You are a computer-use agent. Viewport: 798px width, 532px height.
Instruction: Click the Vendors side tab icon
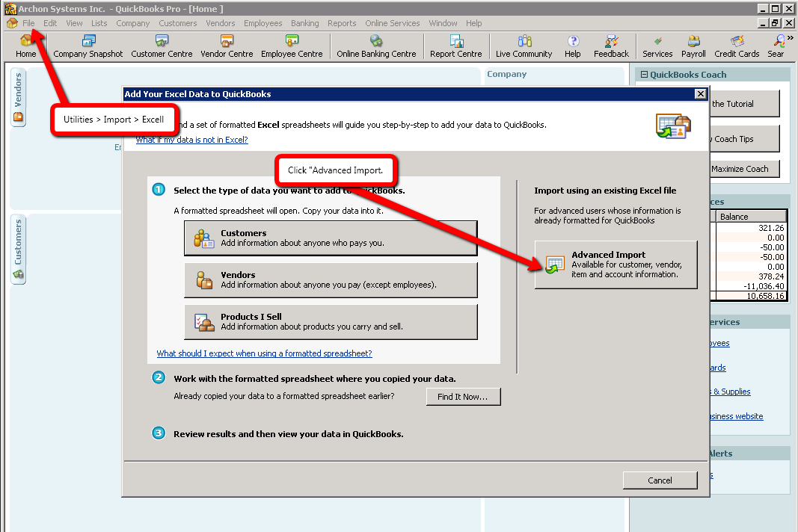[x=18, y=117]
